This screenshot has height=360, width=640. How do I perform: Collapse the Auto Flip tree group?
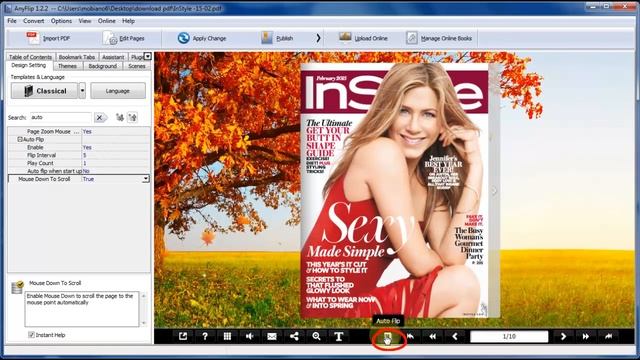click(19, 140)
